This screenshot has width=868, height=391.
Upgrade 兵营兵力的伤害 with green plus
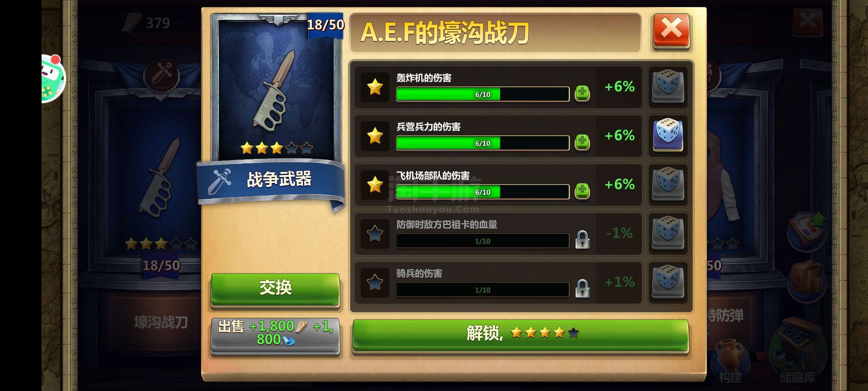pyautogui.click(x=582, y=142)
